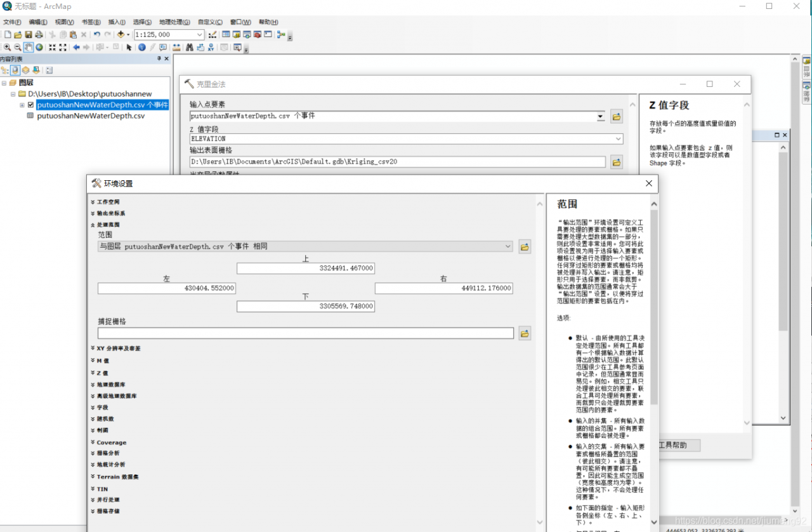Click the Add Data icon
The height and width of the screenshot is (532, 812).
(x=121, y=34)
